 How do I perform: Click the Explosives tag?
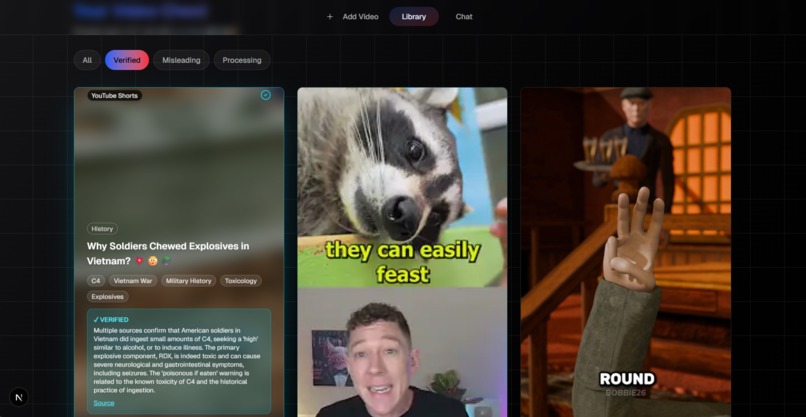click(x=107, y=297)
